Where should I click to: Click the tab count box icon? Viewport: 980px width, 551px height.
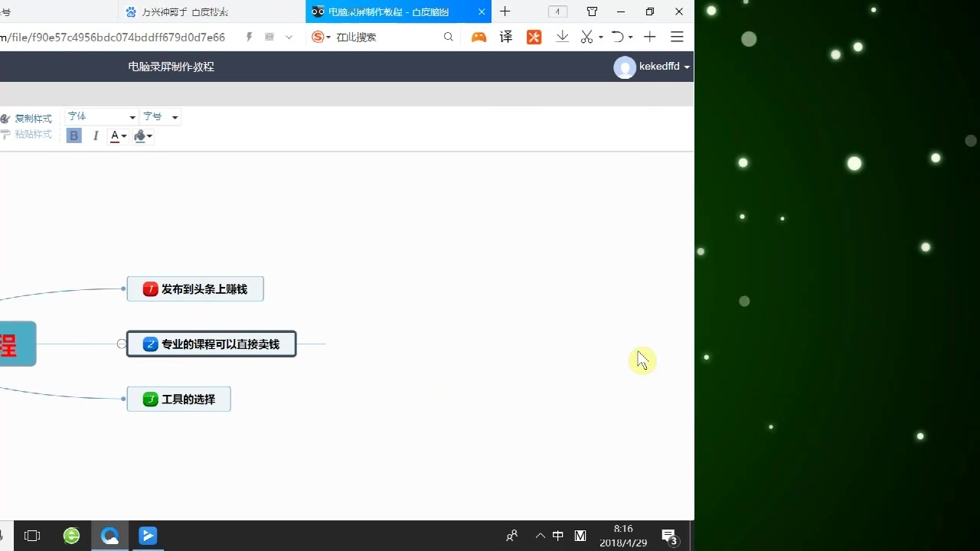pos(558,11)
